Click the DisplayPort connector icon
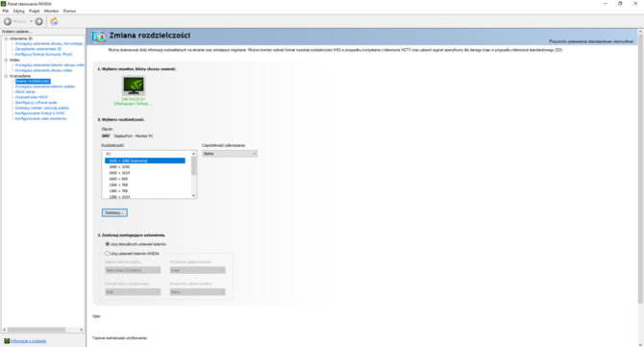644x347 pixels. pyautogui.click(x=106, y=136)
